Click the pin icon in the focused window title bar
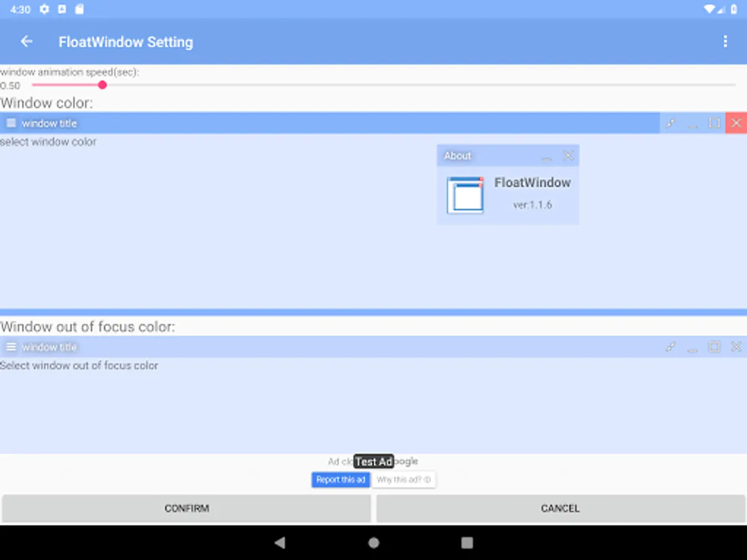747x560 pixels. coord(670,123)
